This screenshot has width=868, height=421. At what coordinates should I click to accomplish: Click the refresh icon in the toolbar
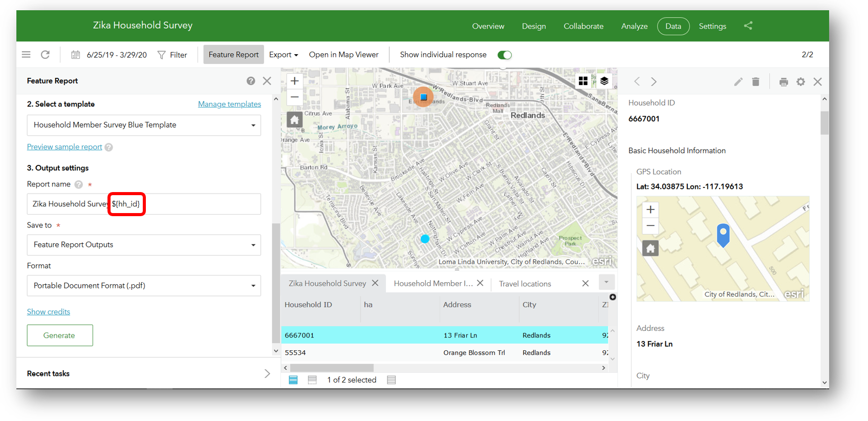pos(45,55)
